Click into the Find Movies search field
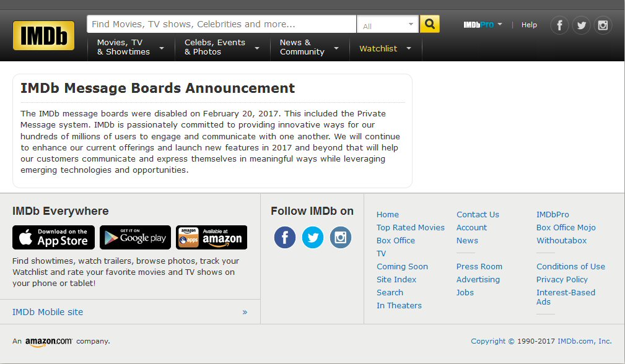This screenshot has height=364, width=625. pos(221,24)
